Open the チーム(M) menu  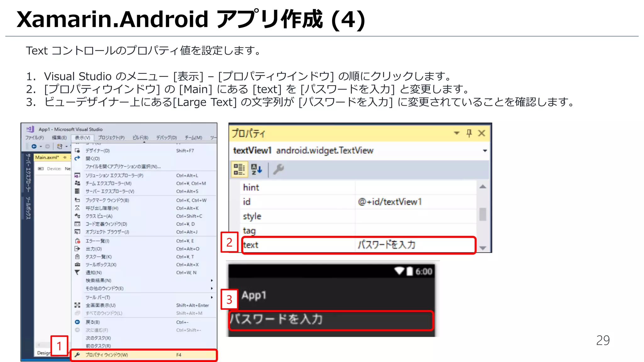(193, 138)
